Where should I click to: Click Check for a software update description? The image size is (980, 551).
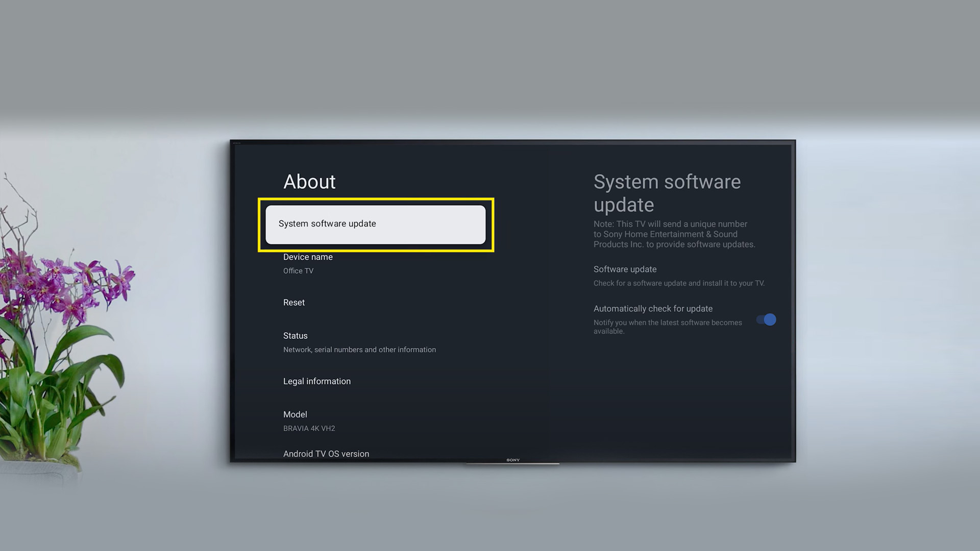[x=679, y=283]
